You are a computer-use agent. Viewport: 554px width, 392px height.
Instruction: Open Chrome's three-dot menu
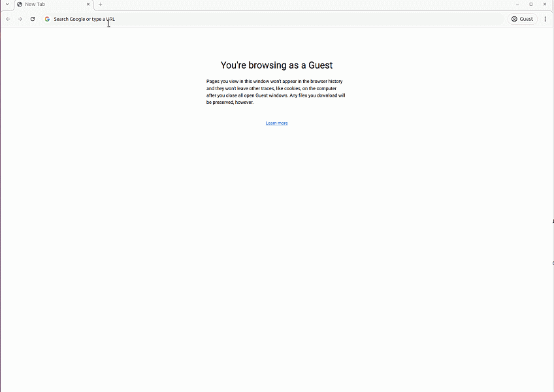(545, 19)
